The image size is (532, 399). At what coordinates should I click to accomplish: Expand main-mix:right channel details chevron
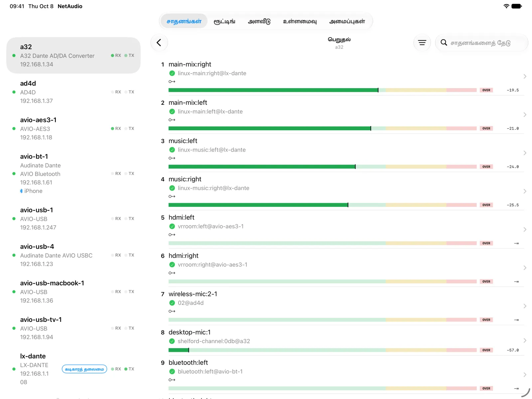coord(525,76)
